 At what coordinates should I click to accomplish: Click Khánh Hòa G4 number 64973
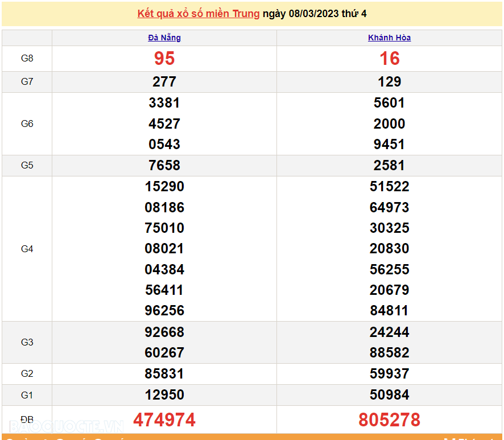(x=390, y=207)
